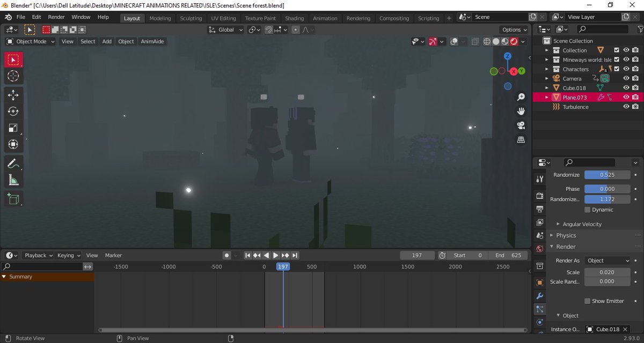Activate the Transform tool

point(13,145)
